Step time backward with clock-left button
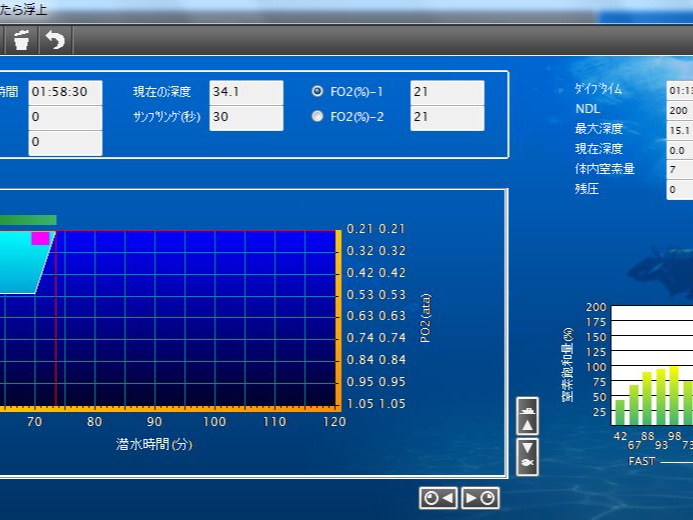The height and width of the screenshot is (520, 693). pos(438,498)
